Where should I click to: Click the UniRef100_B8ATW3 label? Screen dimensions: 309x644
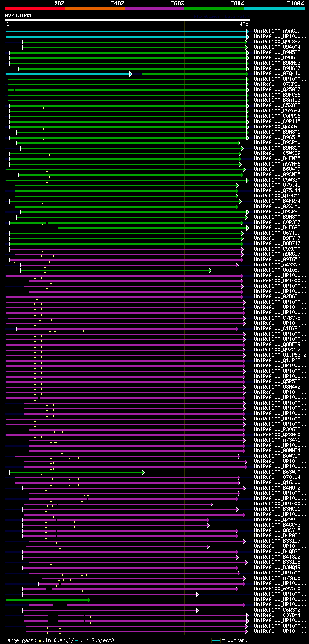click(277, 100)
